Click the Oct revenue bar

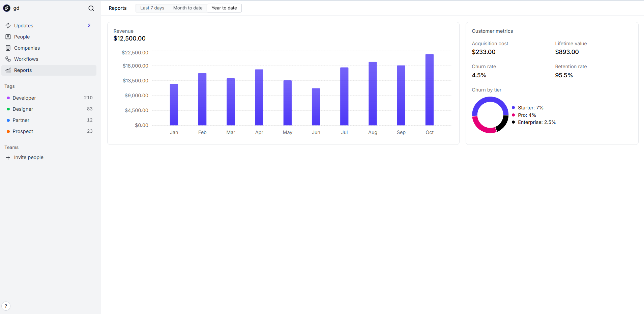tap(430, 90)
